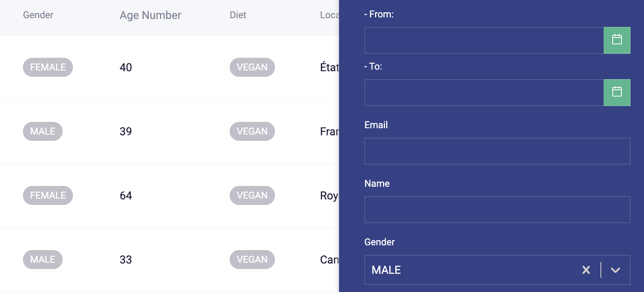The height and width of the screenshot is (292, 644).
Task: Click inside the green calendar button area
Action: [x=617, y=40]
